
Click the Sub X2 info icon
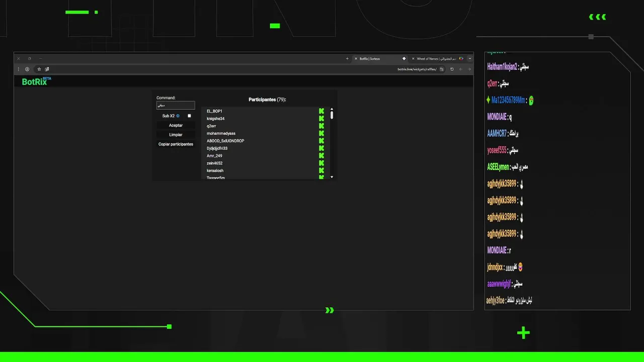coord(178,116)
